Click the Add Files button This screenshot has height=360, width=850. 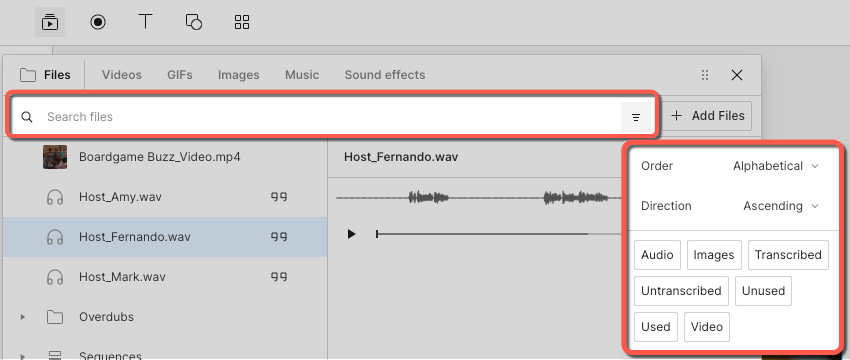coord(708,116)
